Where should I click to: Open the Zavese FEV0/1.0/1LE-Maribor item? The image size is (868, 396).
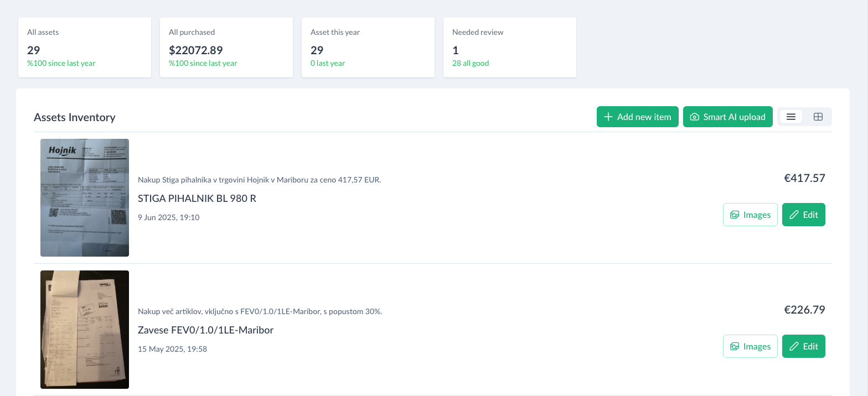[x=205, y=330]
